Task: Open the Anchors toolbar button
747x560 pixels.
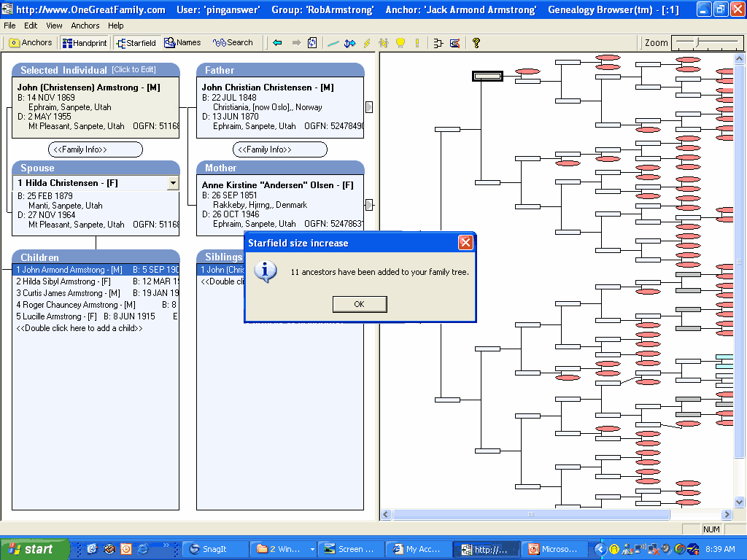Action: (31, 43)
